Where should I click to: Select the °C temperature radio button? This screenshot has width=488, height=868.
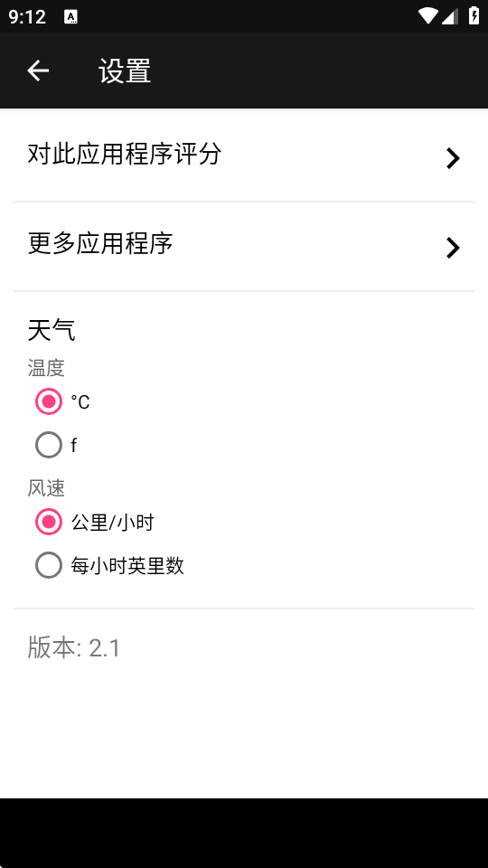point(49,401)
